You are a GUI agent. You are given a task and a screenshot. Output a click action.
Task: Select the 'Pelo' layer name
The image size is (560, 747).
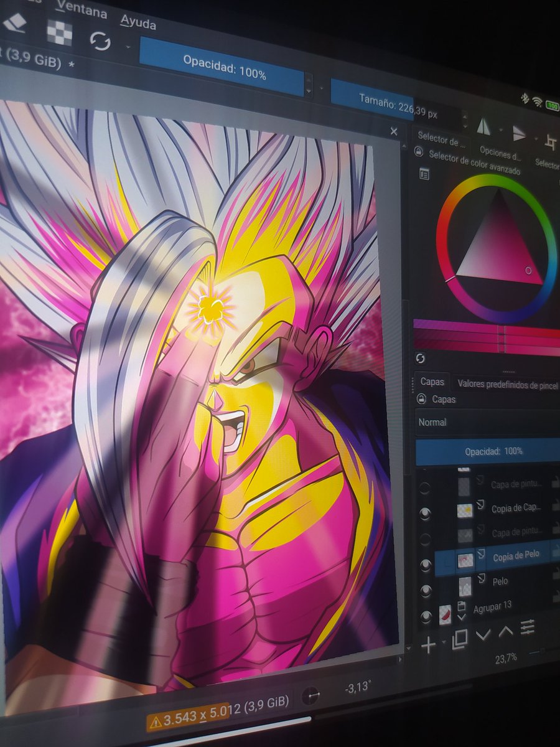click(x=500, y=581)
